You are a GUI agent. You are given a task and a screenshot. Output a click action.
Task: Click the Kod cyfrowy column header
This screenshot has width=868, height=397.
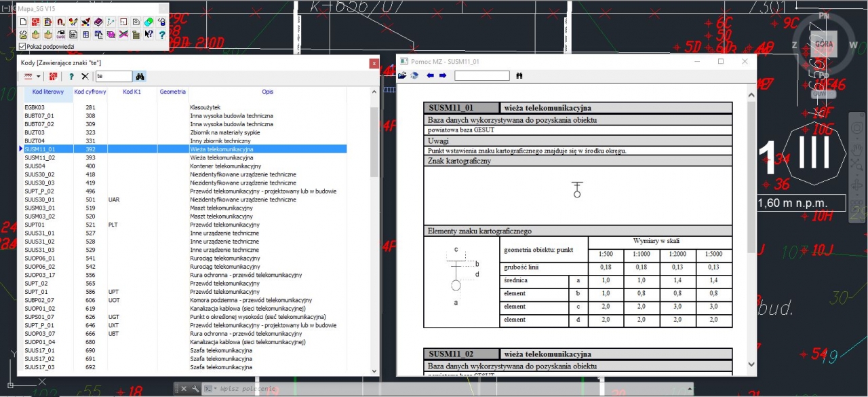[x=90, y=92]
